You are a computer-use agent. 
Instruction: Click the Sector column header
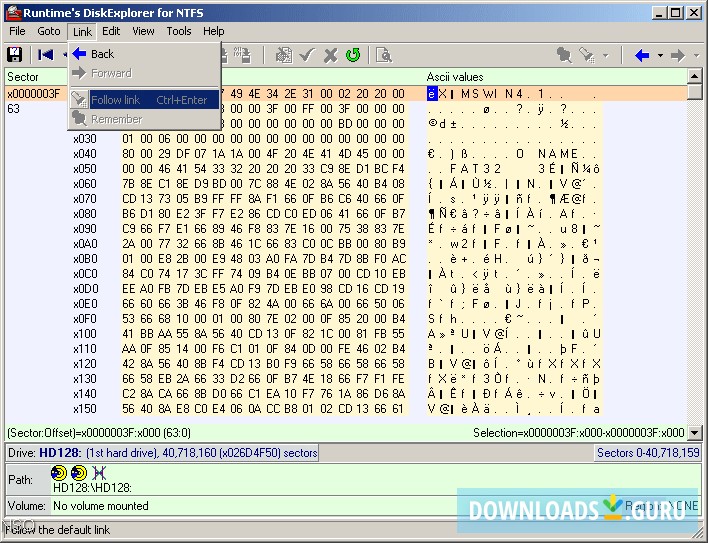coord(23,77)
